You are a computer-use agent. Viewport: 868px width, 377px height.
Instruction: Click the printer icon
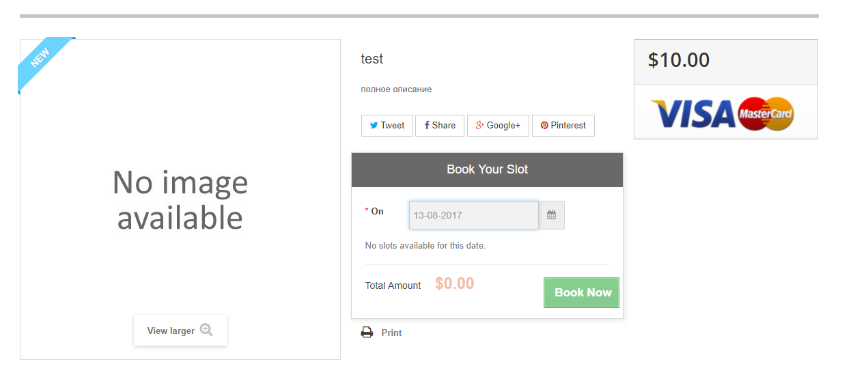tap(367, 333)
